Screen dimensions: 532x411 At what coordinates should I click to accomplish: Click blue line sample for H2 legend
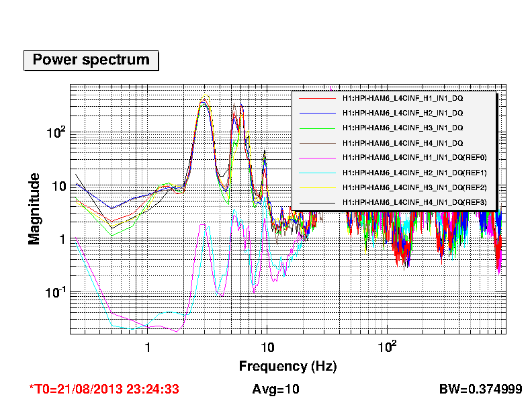(x=317, y=113)
